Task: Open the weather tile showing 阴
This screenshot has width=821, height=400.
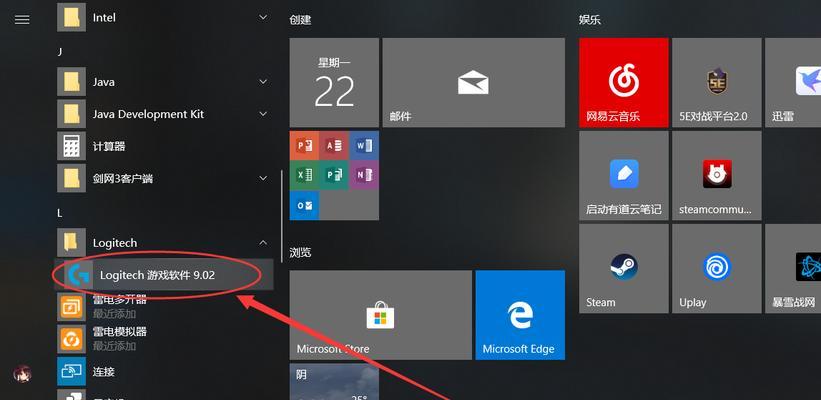Action: point(334,382)
